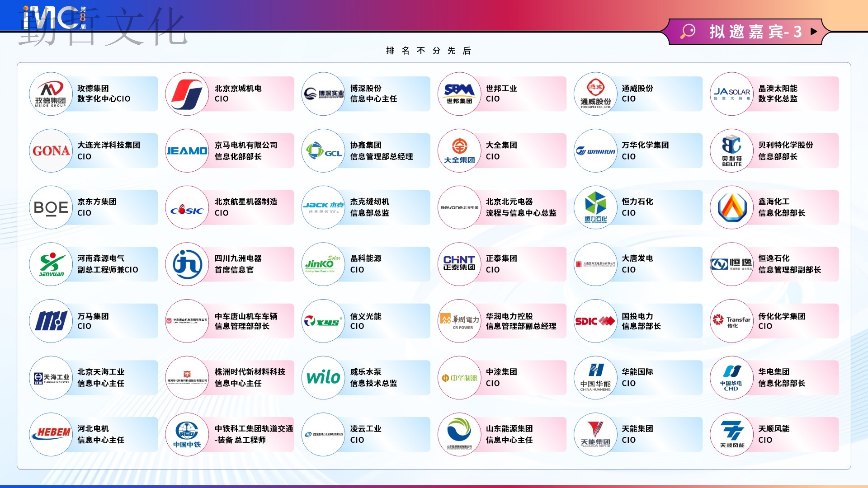Click the China Huaneng logo

pos(595,378)
